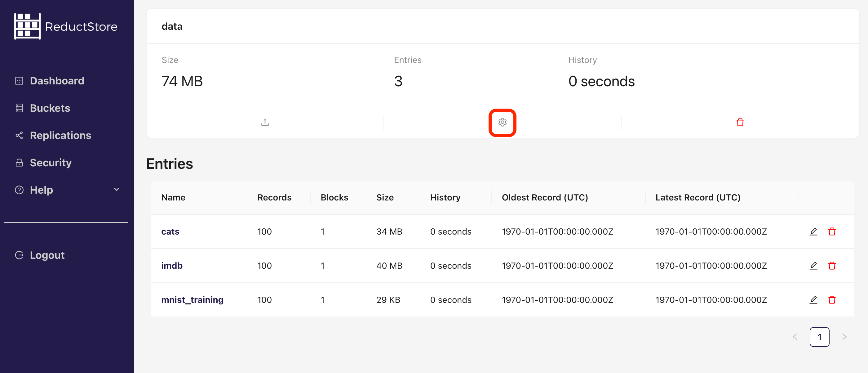The image size is (868, 373).
Task: Open the bucket settings gear icon
Action: coord(503,123)
